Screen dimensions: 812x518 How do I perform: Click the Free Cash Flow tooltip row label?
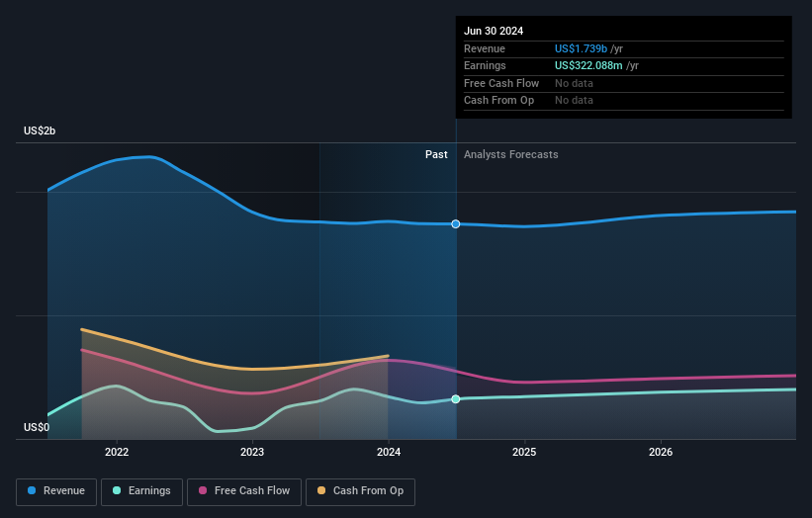pos(501,83)
